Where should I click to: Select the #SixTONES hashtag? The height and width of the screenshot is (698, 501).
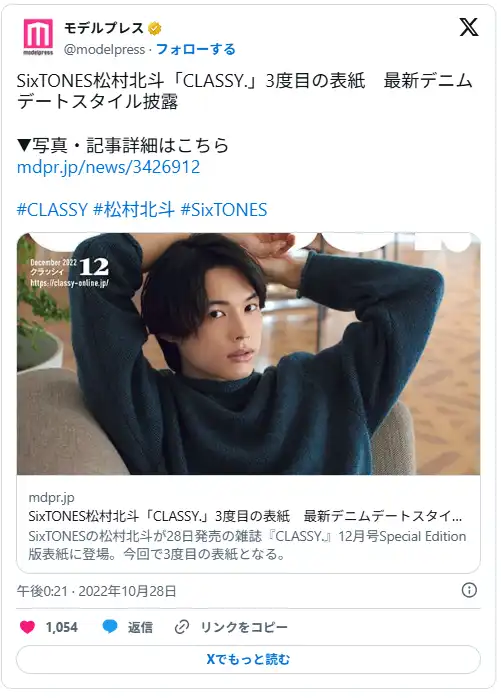click(224, 210)
